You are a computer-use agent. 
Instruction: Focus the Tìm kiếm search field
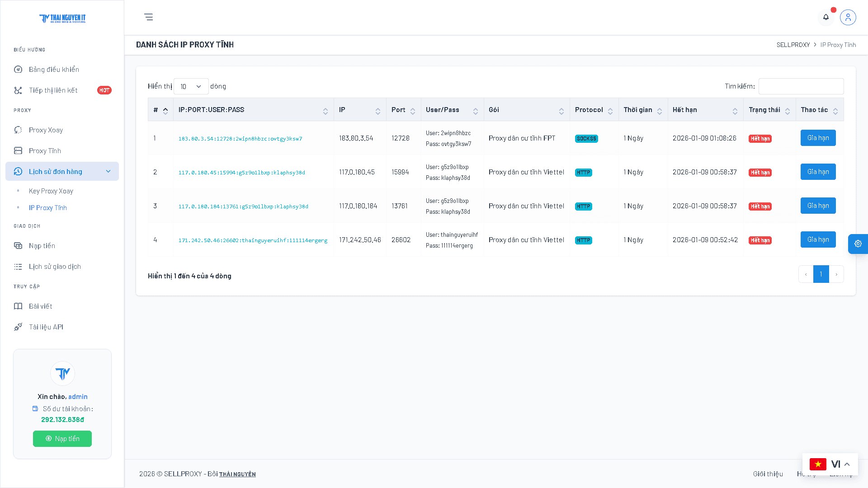(x=801, y=86)
